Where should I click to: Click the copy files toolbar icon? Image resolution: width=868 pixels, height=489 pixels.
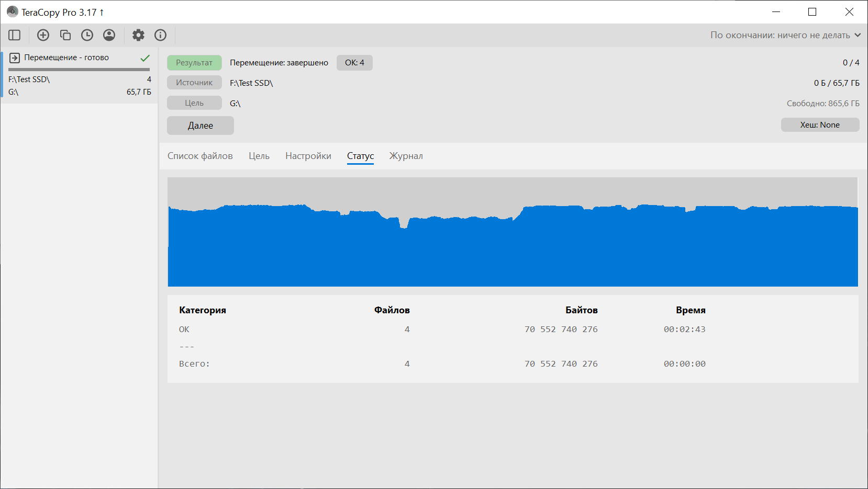pyautogui.click(x=65, y=35)
